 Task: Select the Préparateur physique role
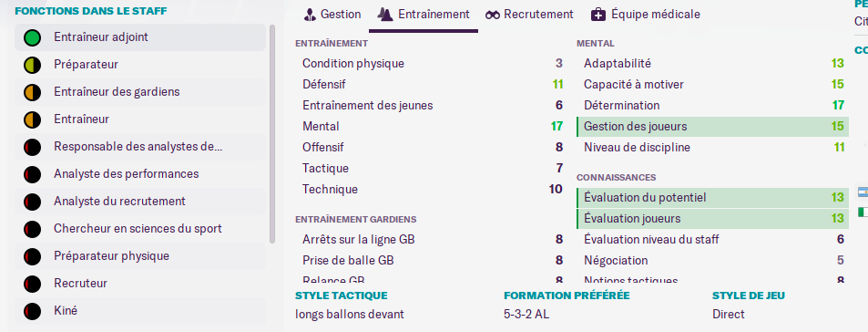pos(140,256)
